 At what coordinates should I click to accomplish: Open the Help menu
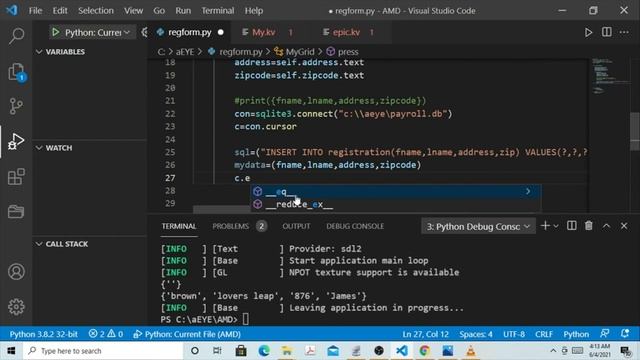pos(254,11)
